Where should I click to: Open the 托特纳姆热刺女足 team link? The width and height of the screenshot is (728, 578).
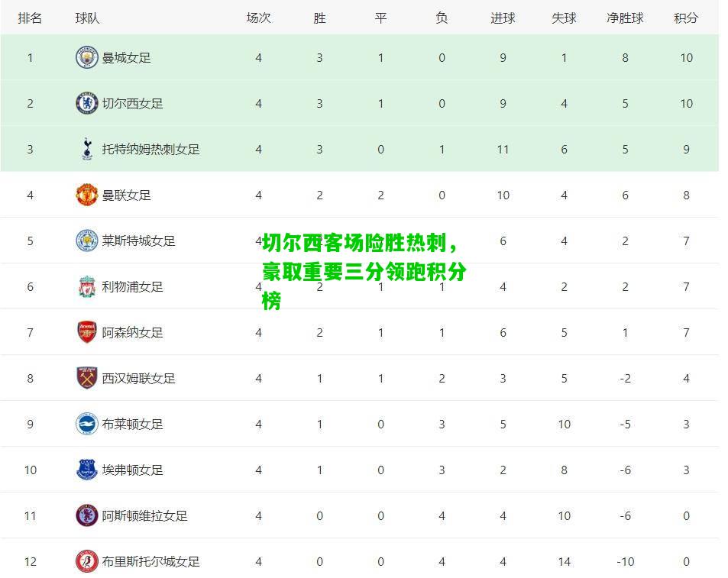151,149
